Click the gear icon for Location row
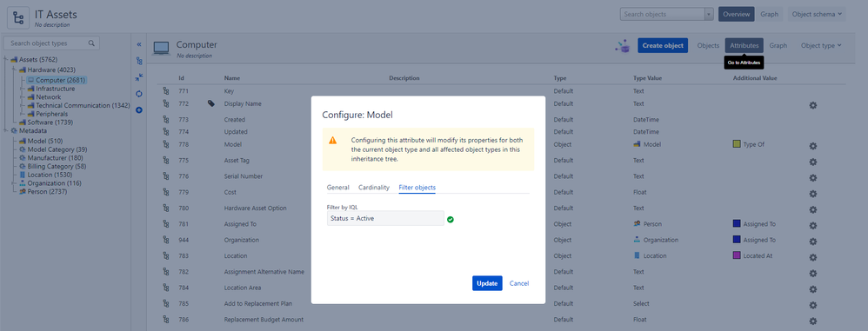The height and width of the screenshot is (331, 868). (812, 257)
